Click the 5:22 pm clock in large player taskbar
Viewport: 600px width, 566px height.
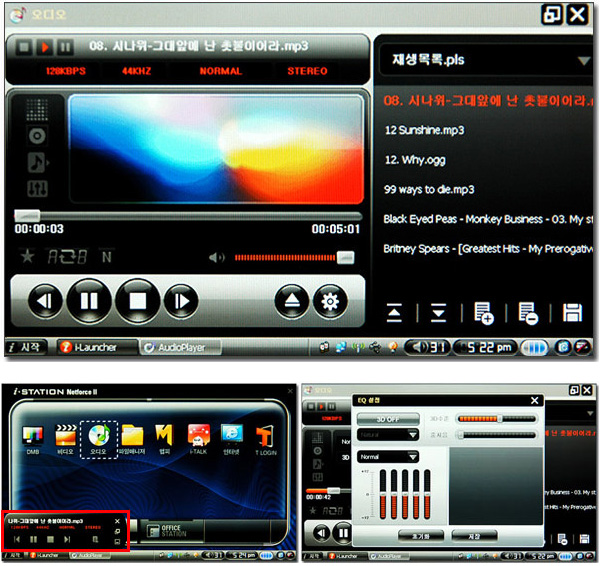pos(485,347)
